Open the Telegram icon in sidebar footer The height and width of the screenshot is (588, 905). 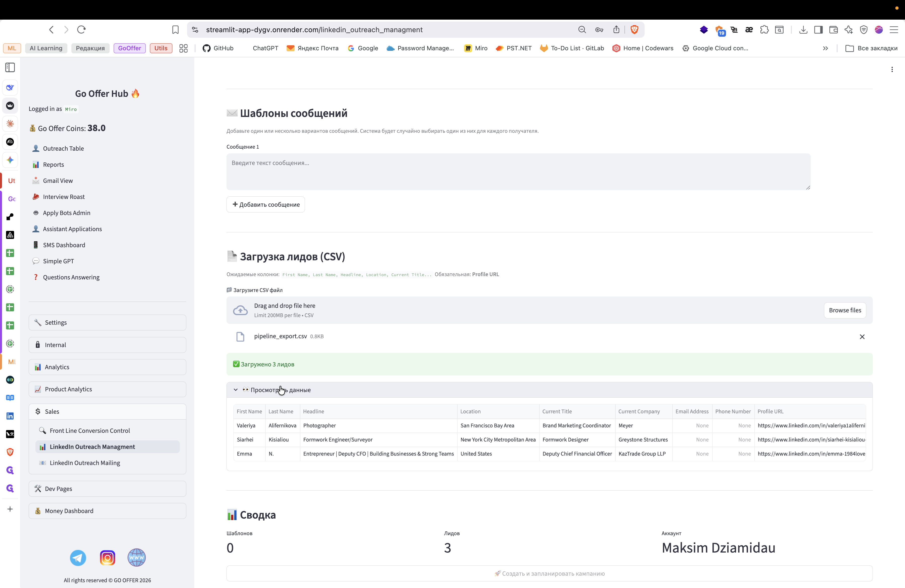coord(78,558)
